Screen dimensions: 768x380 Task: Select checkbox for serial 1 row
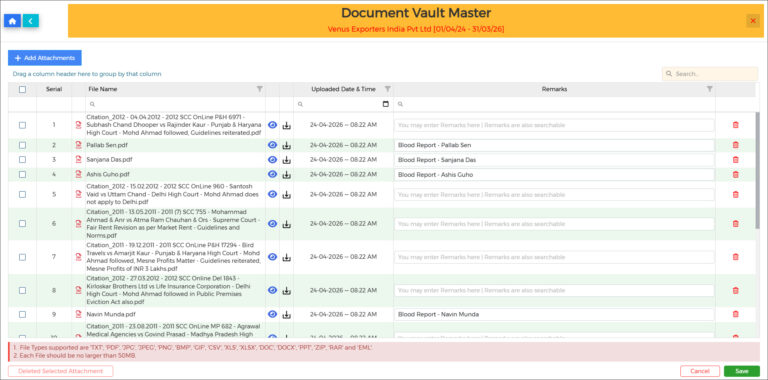tap(22, 125)
